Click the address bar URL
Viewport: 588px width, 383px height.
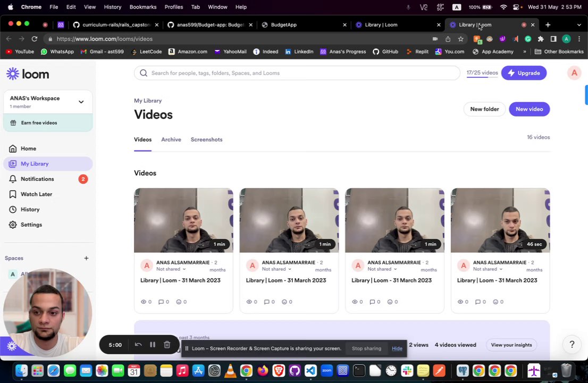(x=105, y=39)
